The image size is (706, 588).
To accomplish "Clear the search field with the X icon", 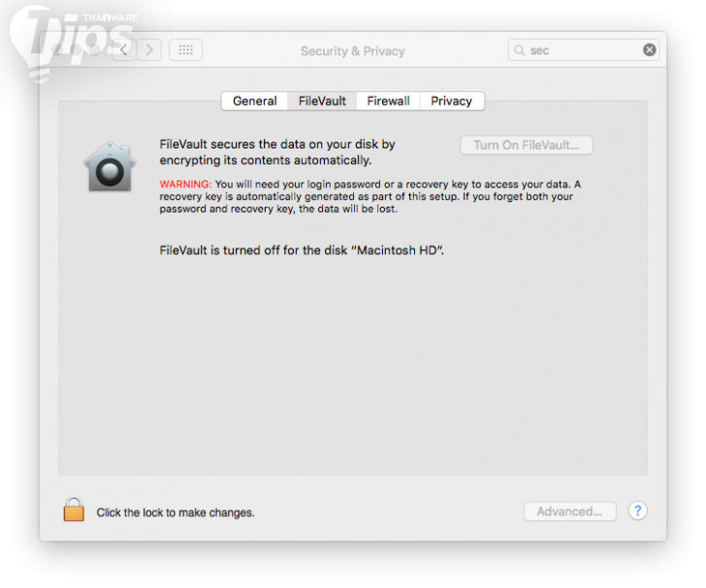I will (649, 50).
